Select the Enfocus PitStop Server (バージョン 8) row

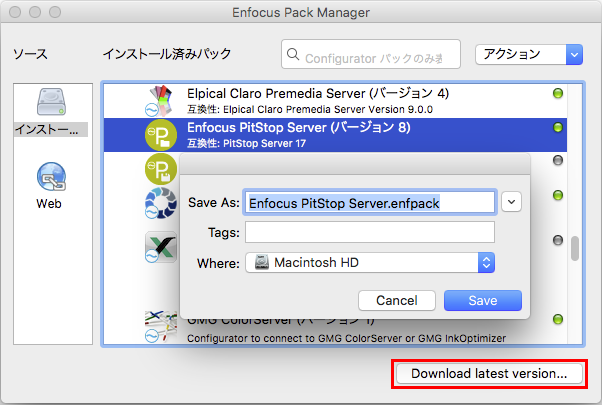335,135
